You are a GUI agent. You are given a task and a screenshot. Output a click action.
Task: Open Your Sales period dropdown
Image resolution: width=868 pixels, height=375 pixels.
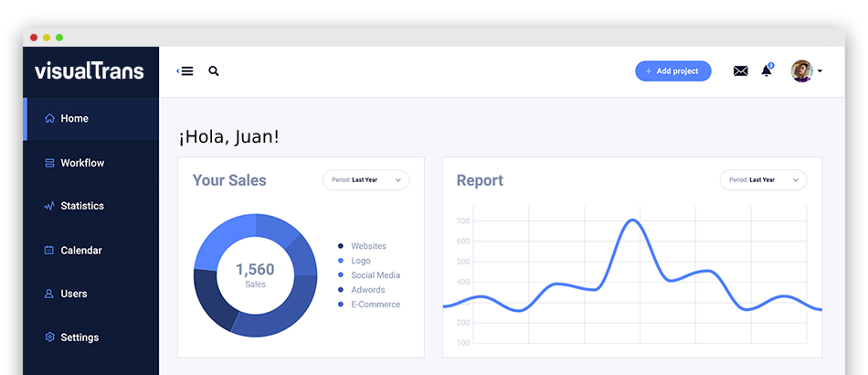tap(365, 180)
